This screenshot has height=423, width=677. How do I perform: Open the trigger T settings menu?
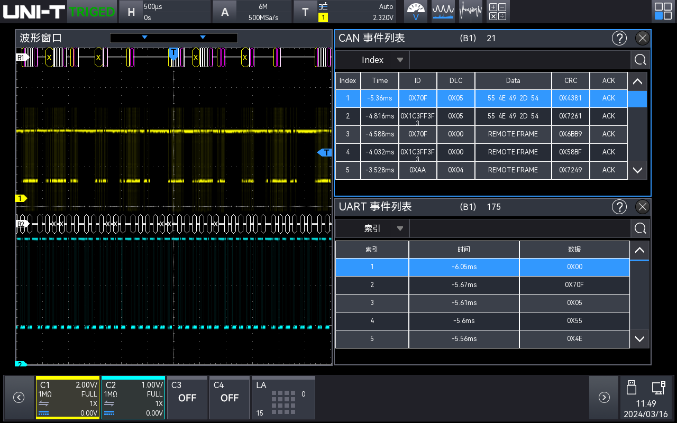tap(306, 11)
